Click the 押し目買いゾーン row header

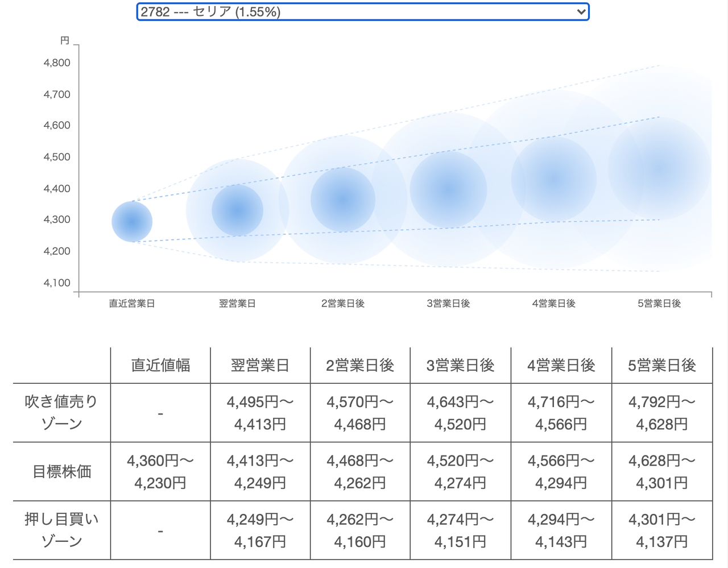(x=62, y=530)
